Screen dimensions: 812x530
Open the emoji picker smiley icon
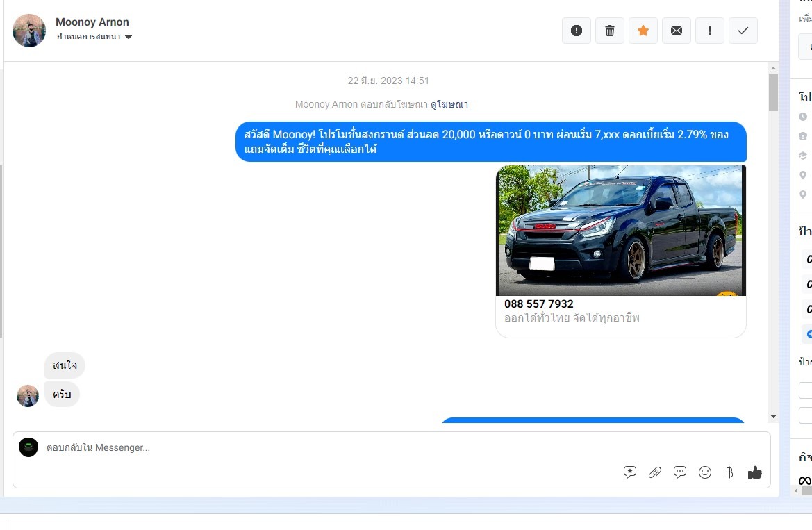pos(705,472)
